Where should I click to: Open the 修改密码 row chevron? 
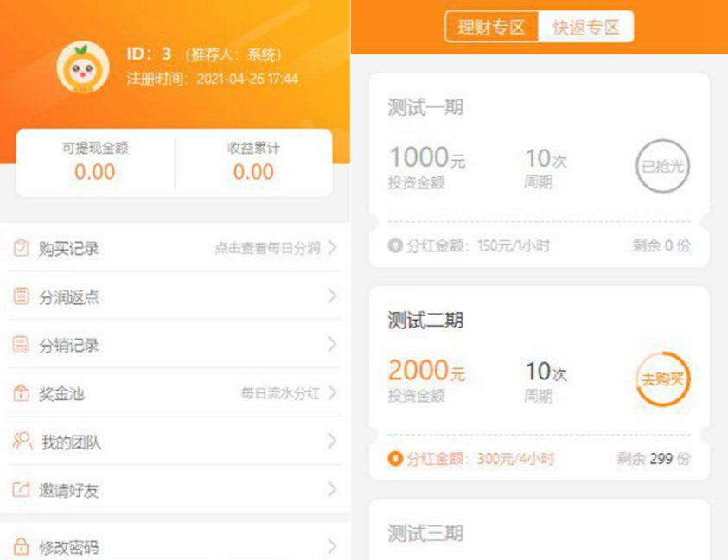332,546
